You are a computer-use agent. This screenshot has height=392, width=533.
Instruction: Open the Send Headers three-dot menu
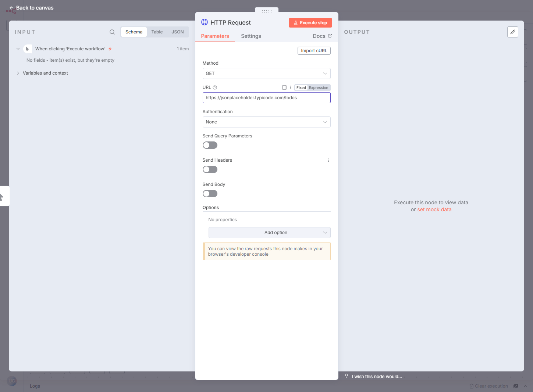pos(328,160)
